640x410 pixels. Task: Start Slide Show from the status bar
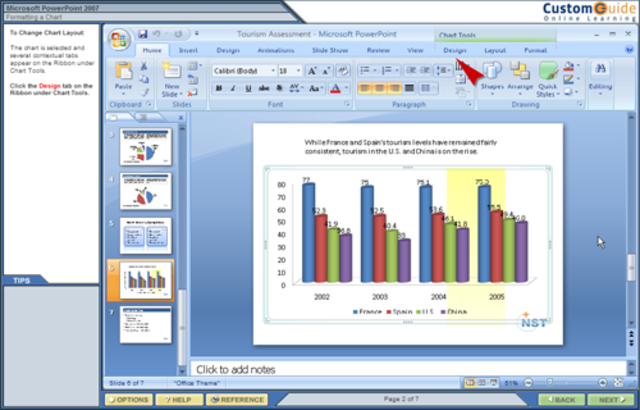[x=493, y=383]
